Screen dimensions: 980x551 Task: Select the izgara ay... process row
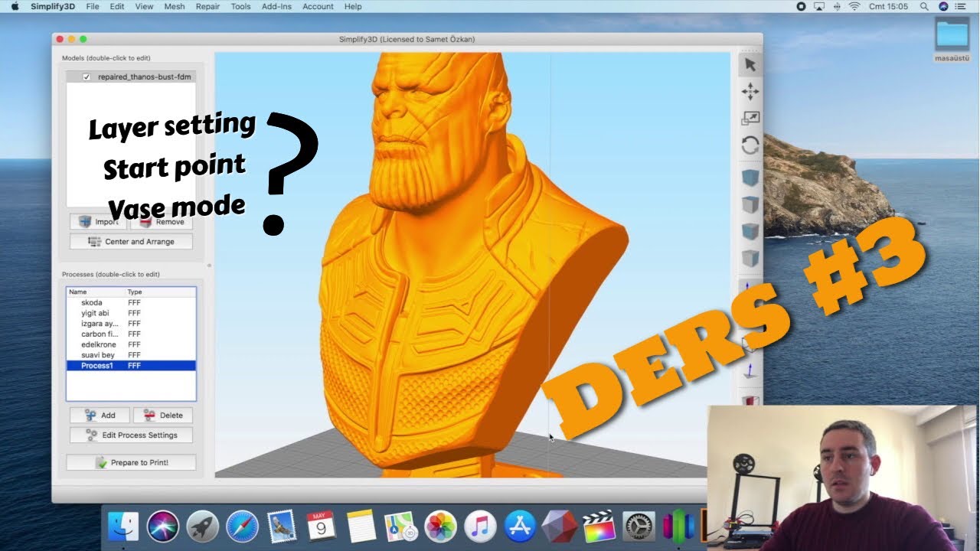tap(131, 324)
